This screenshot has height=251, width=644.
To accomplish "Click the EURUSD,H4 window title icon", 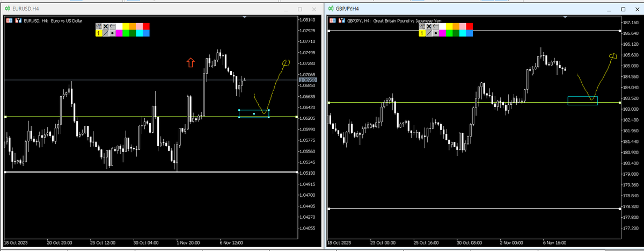I will click(8, 9).
